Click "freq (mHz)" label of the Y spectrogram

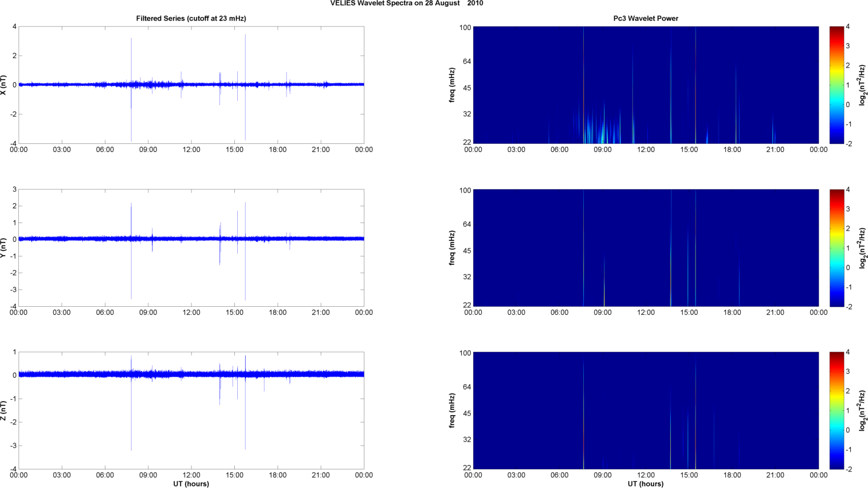coord(452,248)
